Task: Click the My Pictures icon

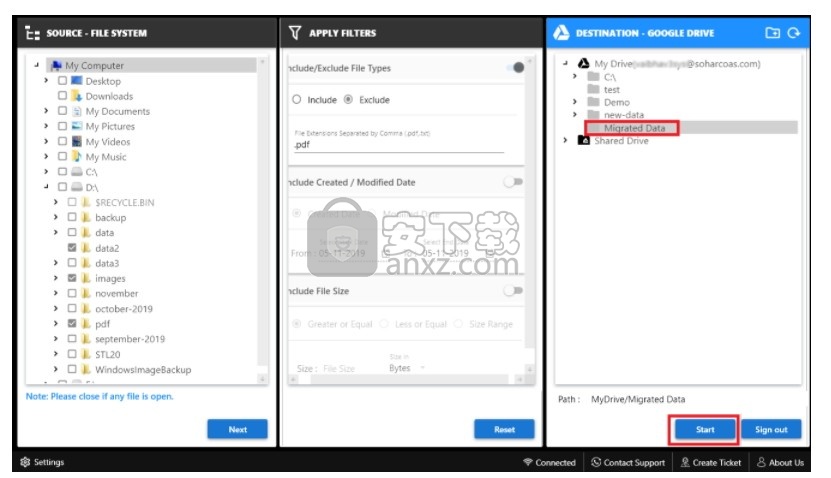Action: coord(77,126)
